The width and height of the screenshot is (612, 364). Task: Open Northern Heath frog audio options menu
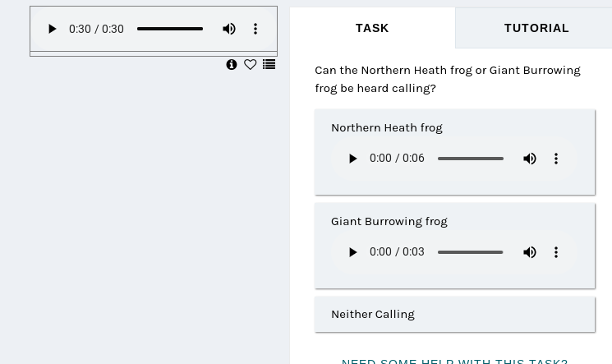tap(556, 159)
